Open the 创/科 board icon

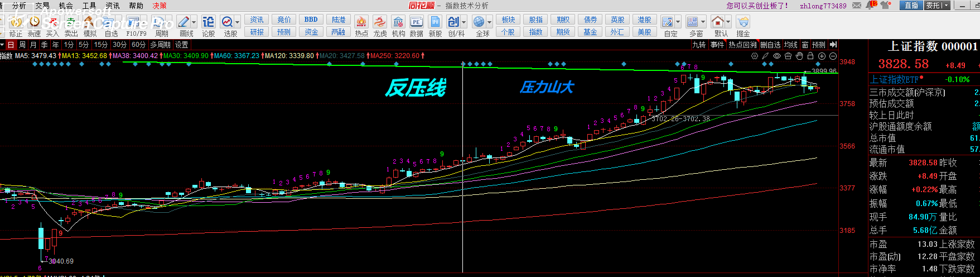pyautogui.click(x=453, y=22)
